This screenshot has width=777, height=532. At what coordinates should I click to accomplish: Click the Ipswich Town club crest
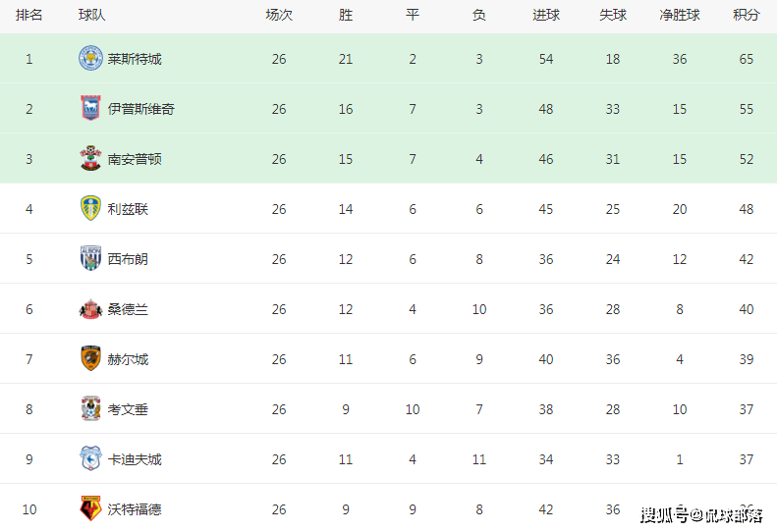tap(90, 108)
